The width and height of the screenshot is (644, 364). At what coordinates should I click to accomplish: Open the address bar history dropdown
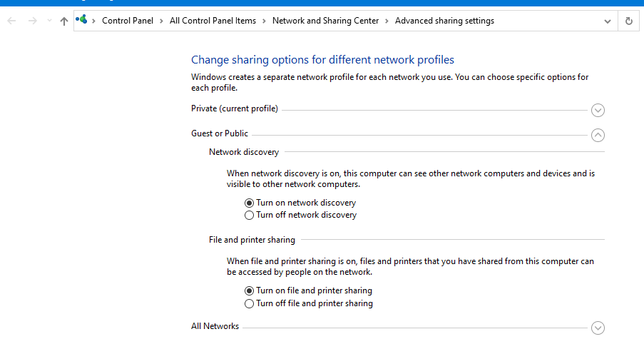pos(608,21)
